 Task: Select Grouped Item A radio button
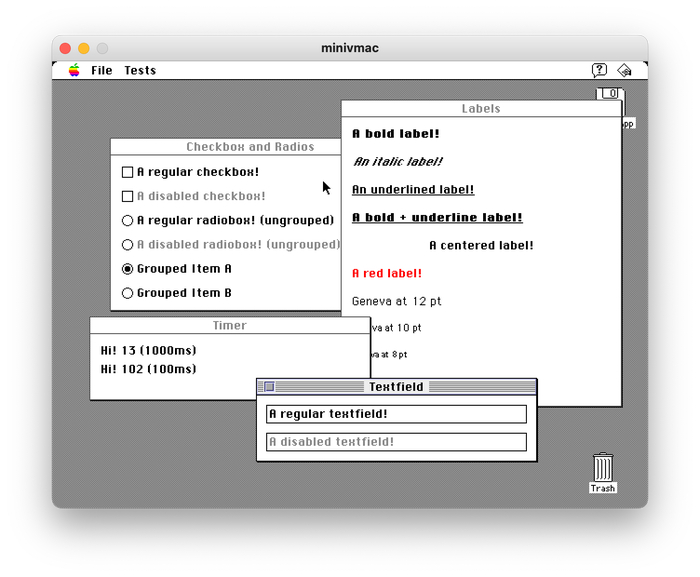pos(127,269)
